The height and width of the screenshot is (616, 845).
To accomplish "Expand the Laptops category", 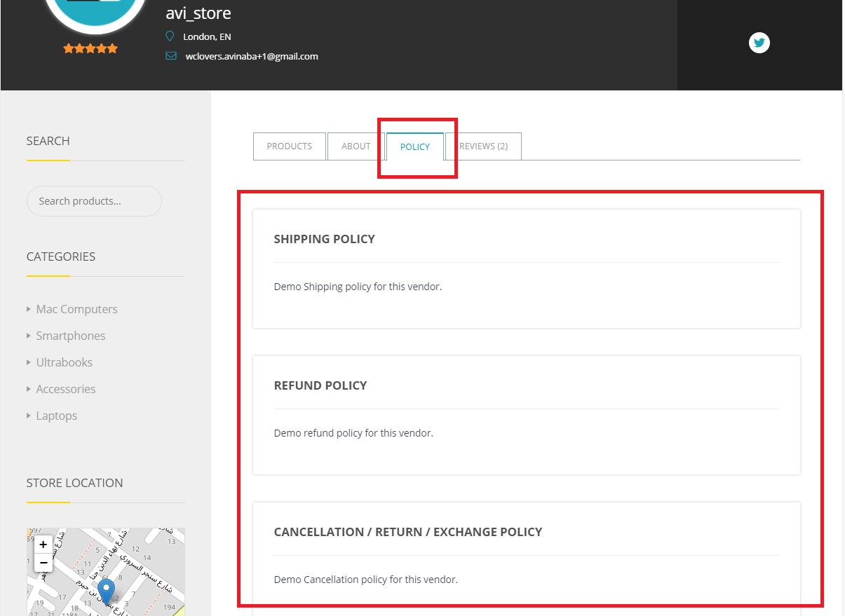I will [56, 415].
